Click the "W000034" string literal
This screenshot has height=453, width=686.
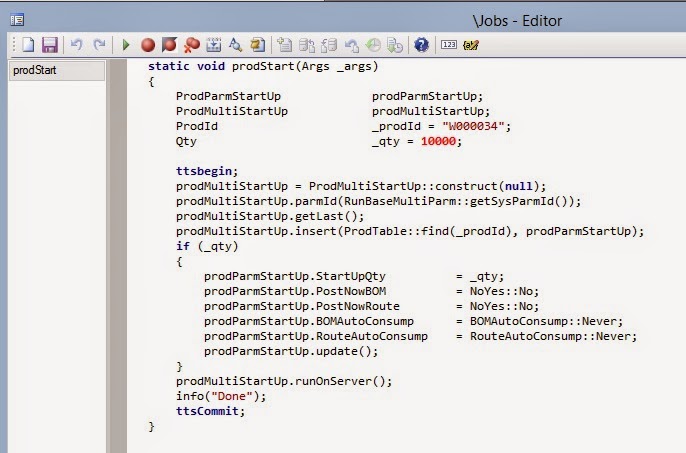[x=473, y=126]
